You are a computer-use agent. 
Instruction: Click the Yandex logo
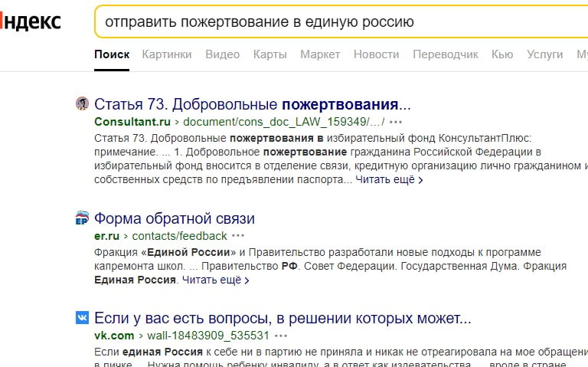[x=30, y=21]
